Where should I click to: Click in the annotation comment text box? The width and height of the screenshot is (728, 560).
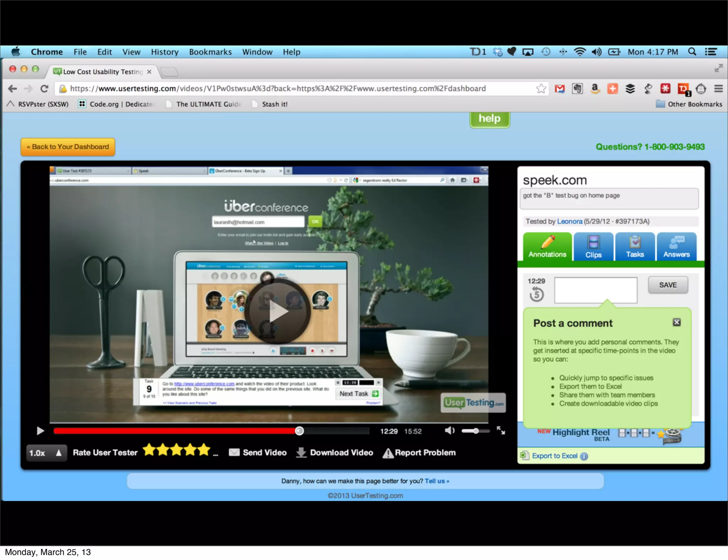595,290
